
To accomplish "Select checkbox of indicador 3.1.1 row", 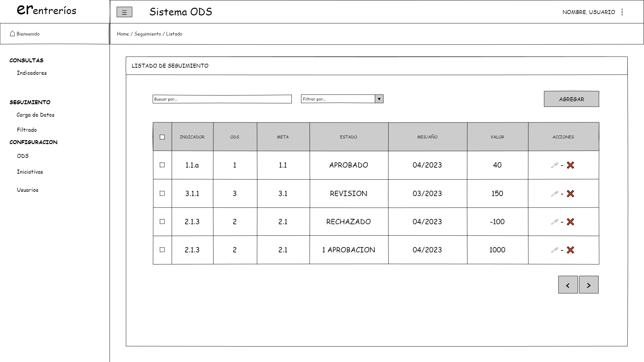I will (162, 193).
